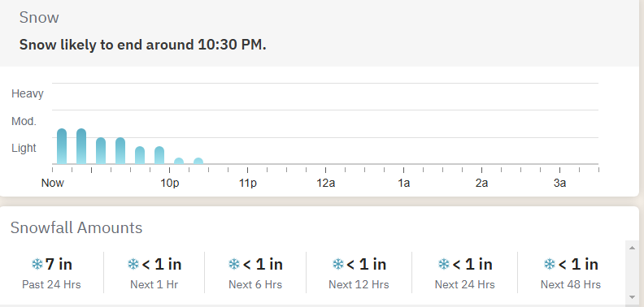Click the Snow section heading
644x307 pixels.
(39, 18)
